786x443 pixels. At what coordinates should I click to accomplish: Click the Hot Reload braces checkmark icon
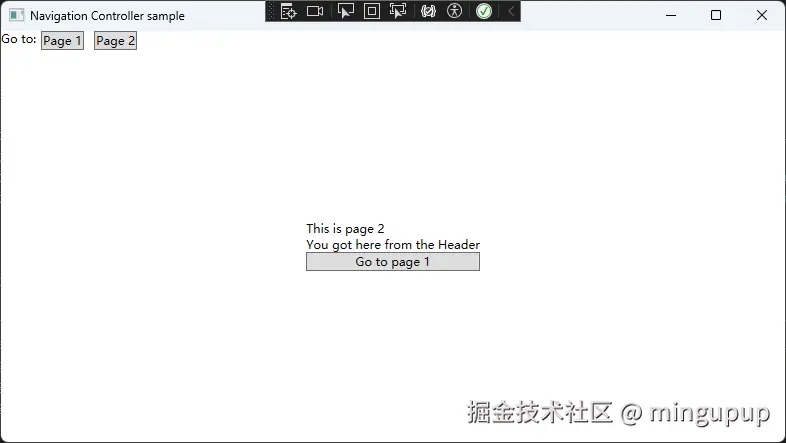(x=428, y=11)
